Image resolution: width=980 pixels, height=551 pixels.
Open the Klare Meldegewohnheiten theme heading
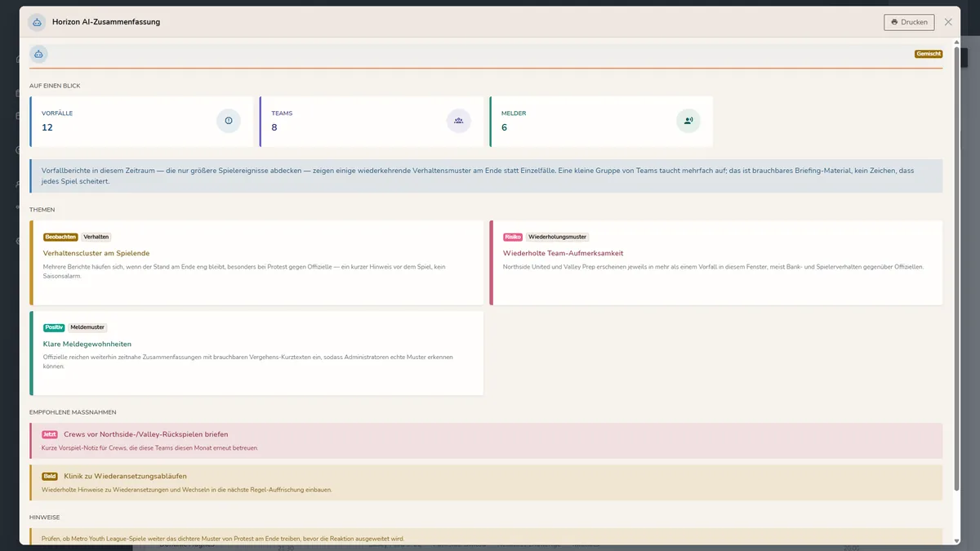(87, 344)
